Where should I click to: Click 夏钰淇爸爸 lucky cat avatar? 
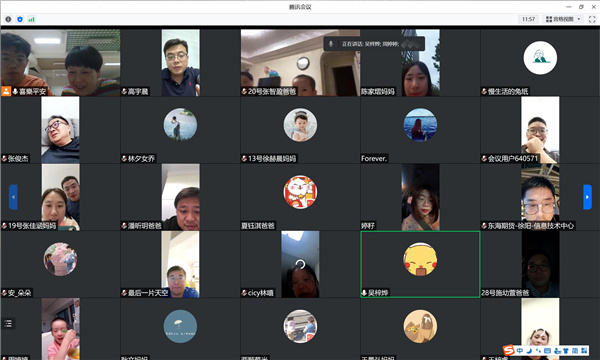(300, 192)
